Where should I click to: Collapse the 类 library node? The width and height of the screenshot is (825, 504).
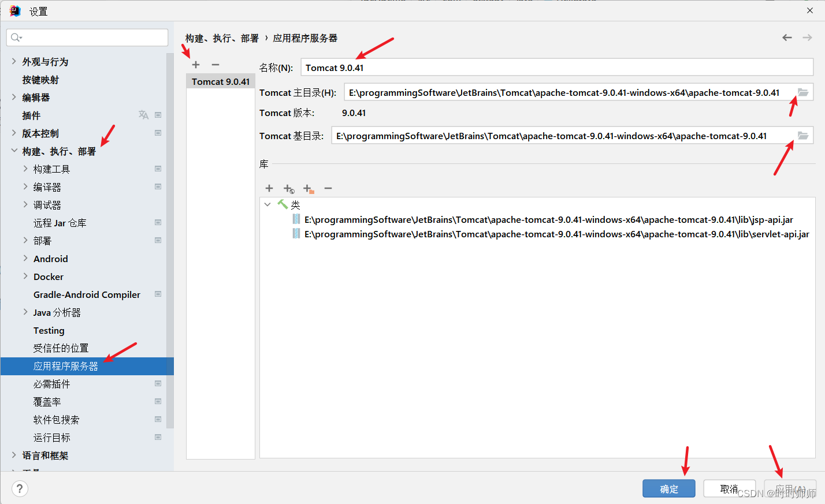click(267, 204)
